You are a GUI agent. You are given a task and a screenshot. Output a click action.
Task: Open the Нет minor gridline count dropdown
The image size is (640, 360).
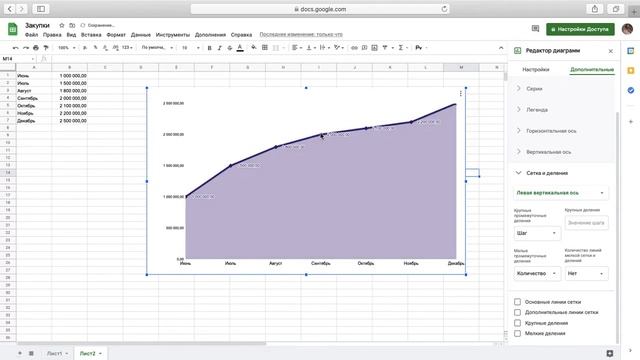(587, 273)
